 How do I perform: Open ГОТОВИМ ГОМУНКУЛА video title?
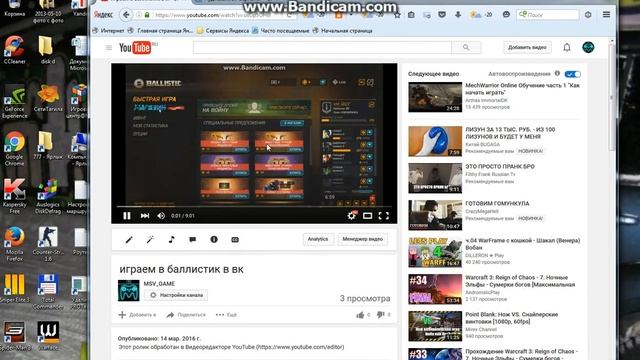coord(497,203)
